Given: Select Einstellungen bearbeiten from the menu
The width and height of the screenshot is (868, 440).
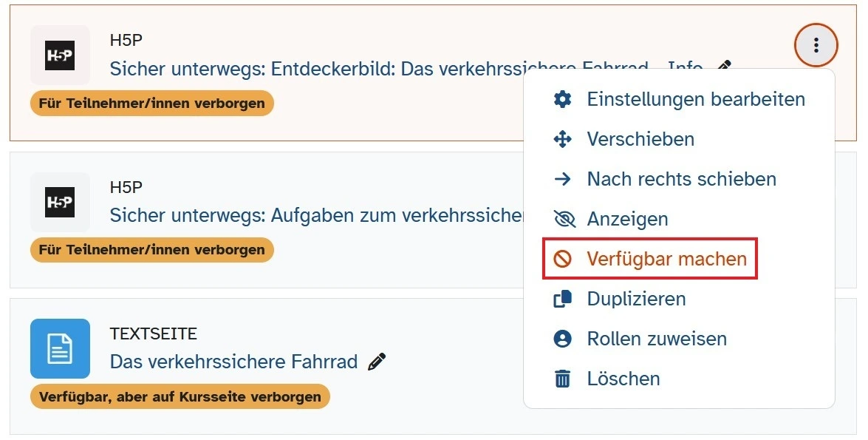Looking at the screenshot, I should (695, 99).
